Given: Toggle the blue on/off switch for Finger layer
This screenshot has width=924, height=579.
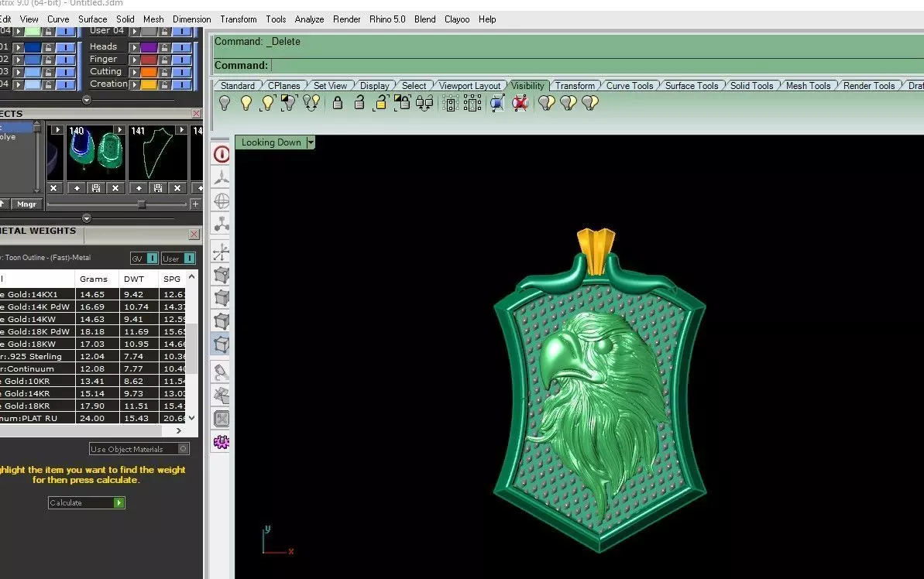Looking at the screenshot, I should (182, 60).
